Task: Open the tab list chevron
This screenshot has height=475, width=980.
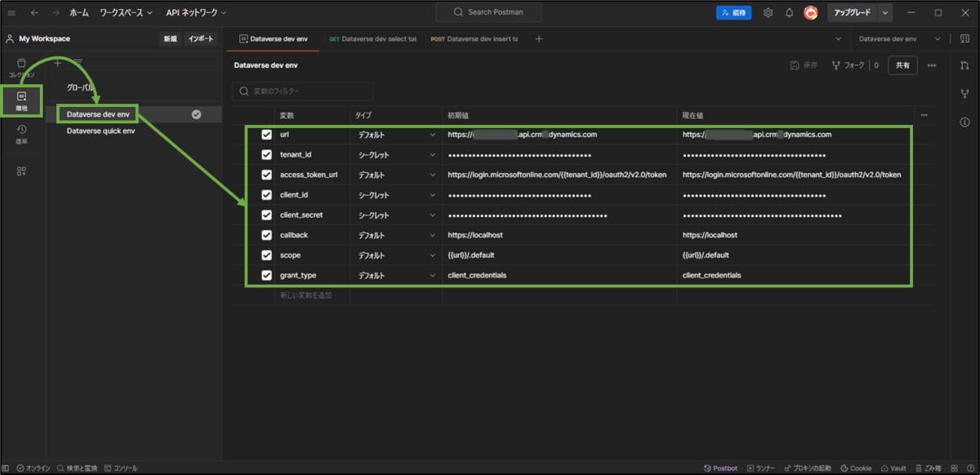Action: 839,38
